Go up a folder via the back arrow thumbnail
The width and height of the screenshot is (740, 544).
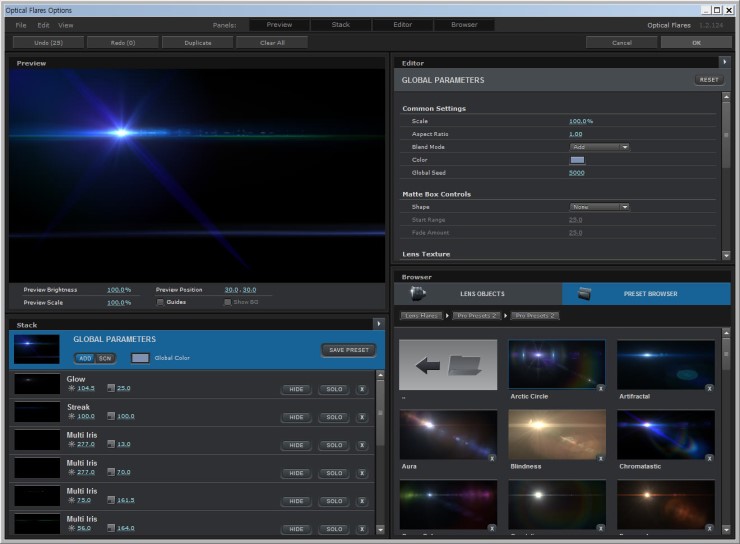pos(448,365)
